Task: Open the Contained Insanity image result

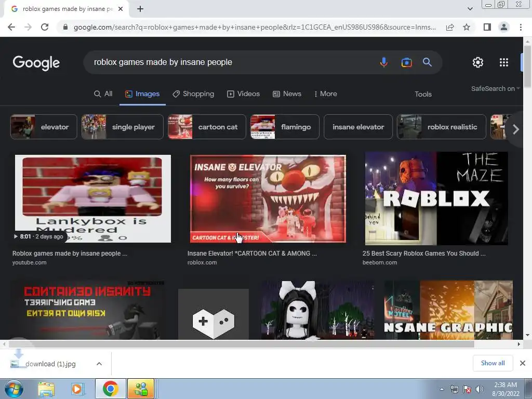Action: click(88, 310)
